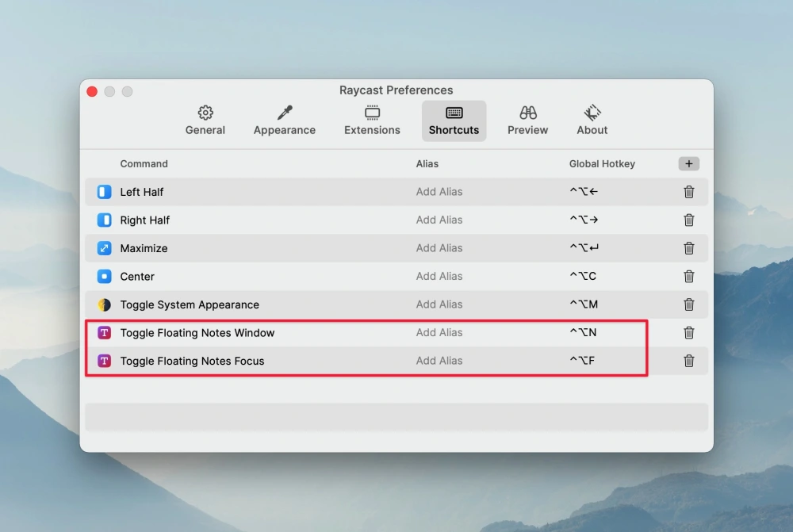Screen dimensions: 793x532
Task: Change the ⌃⌥F Floating Notes Focus hotkey
Action: [x=582, y=361]
